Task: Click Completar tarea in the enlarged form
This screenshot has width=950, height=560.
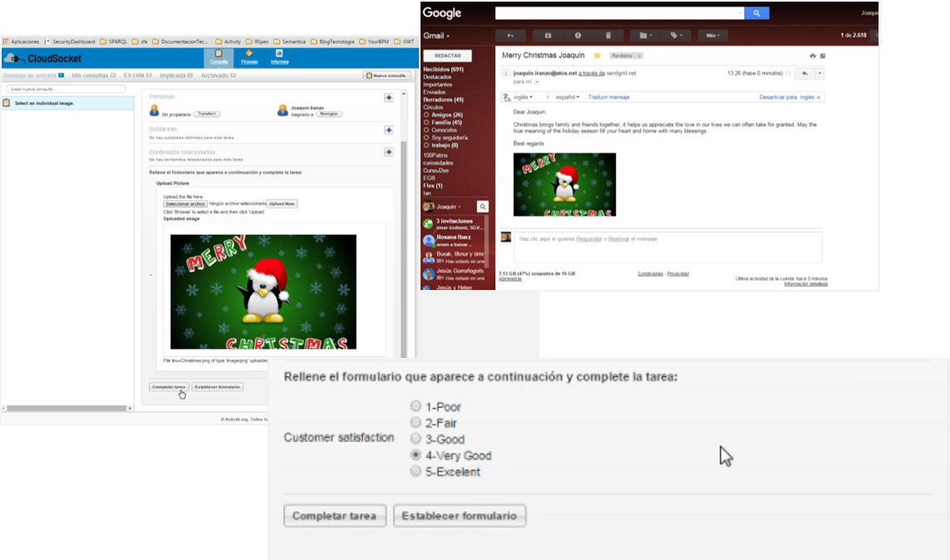Action: click(x=334, y=516)
